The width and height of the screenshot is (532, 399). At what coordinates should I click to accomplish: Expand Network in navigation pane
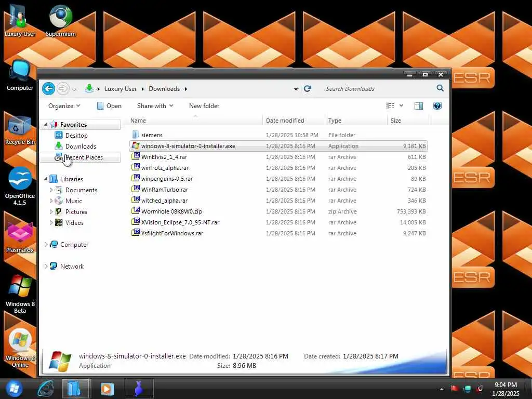pos(46,267)
